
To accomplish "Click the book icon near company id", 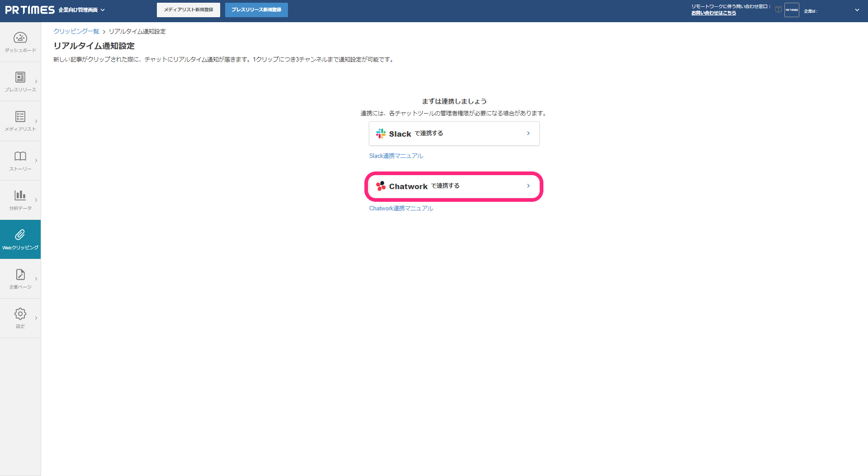I will [778, 10].
